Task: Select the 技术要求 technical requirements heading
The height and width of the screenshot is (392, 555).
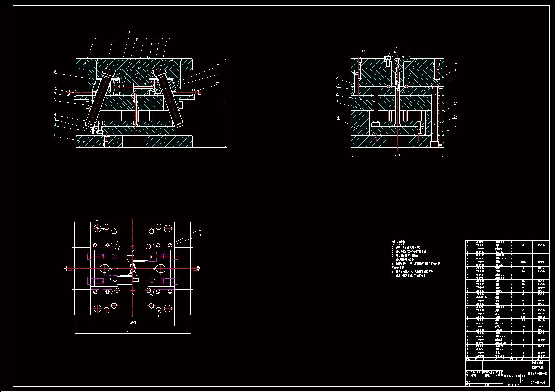Action: (399, 243)
